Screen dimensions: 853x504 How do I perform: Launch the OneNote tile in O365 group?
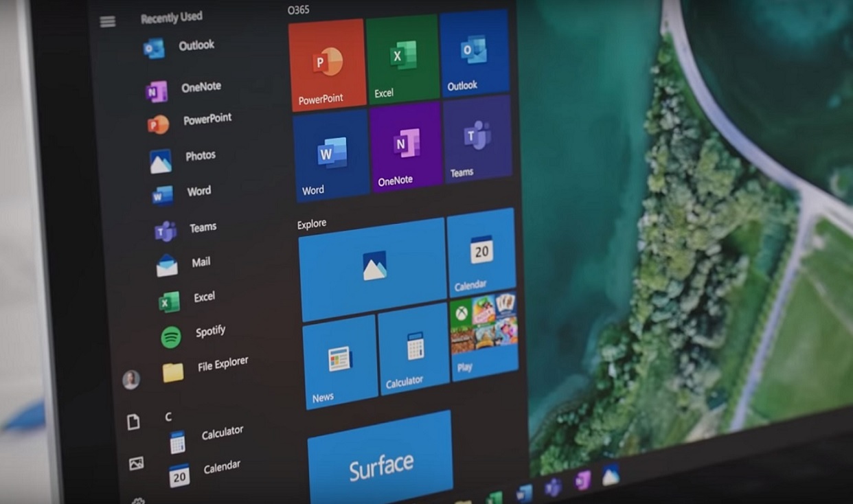pyautogui.click(x=407, y=148)
